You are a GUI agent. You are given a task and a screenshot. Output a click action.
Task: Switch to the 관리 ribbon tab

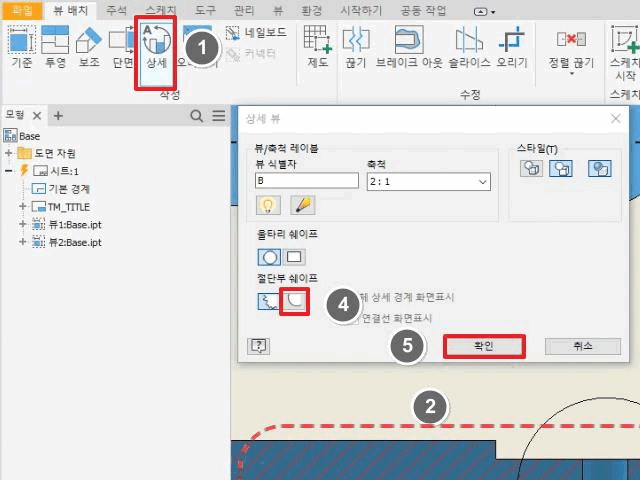(244, 10)
